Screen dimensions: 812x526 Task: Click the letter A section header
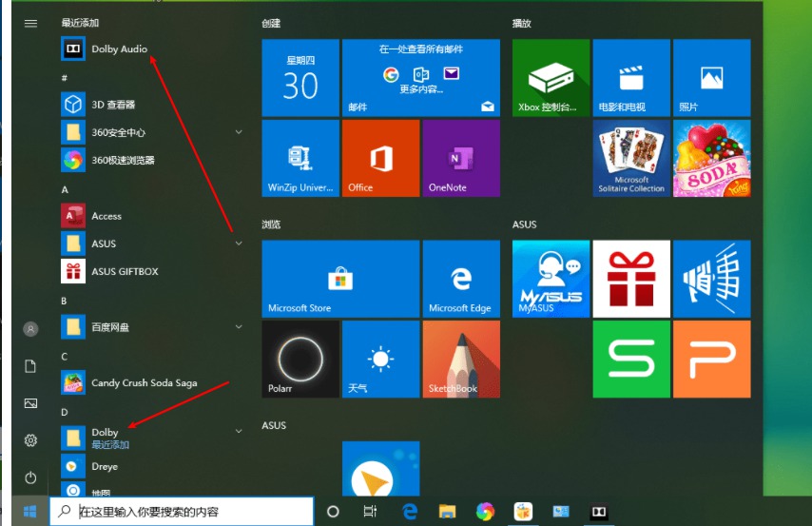coord(65,189)
